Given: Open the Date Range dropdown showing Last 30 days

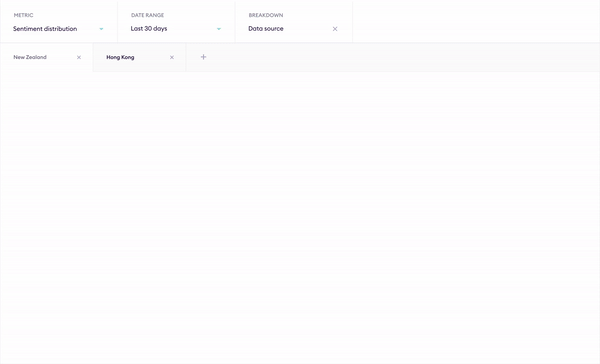Looking at the screenshot, I should [176, 22].
